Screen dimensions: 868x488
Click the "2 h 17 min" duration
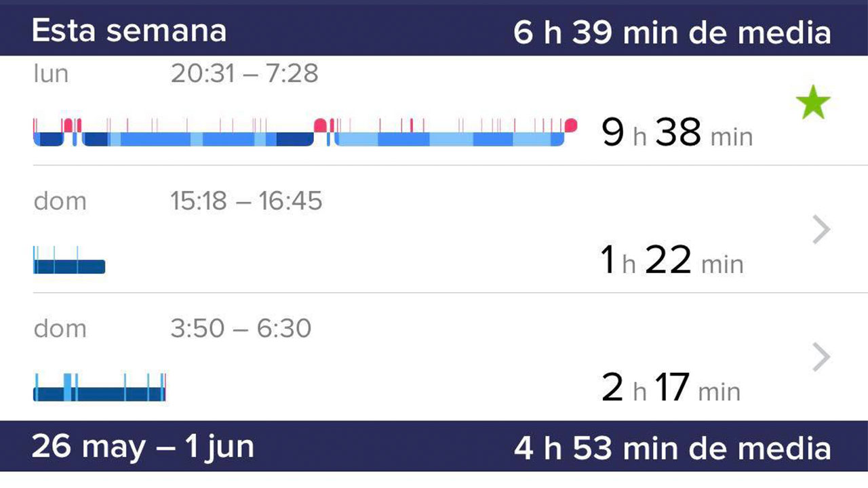coord(671,388)
